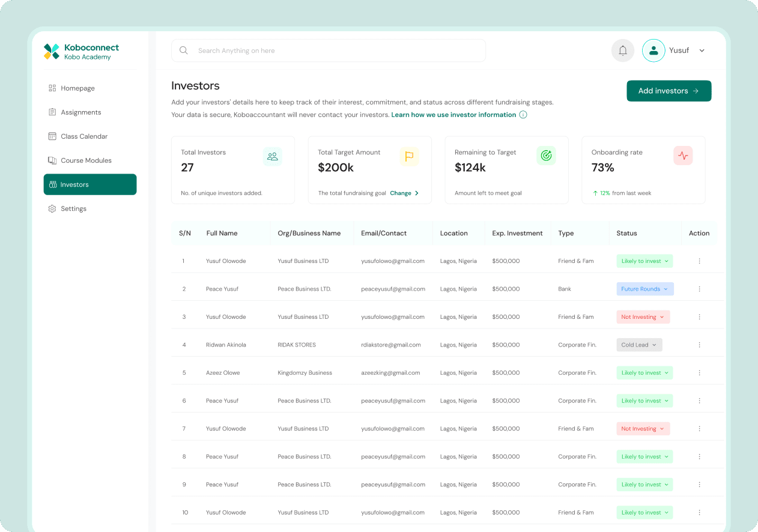Click the Remaining to Target bullseye icon

point(546,156)
